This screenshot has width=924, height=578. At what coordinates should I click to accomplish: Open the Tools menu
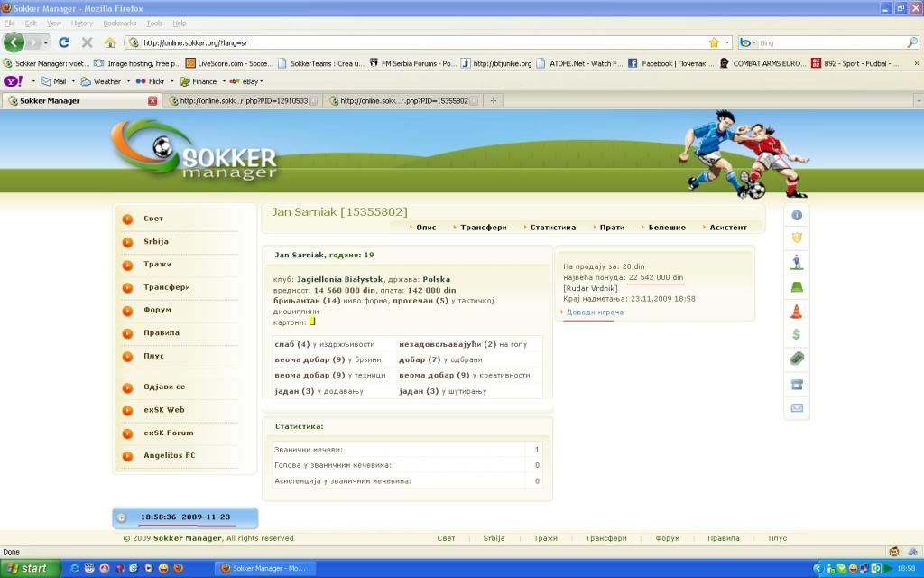point(154,23)
